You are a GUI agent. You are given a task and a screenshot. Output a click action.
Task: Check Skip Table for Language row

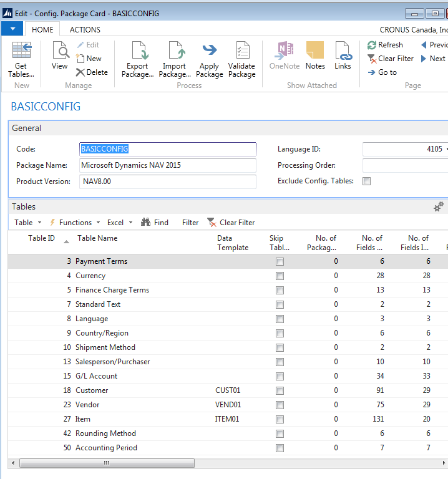[280, 319]
